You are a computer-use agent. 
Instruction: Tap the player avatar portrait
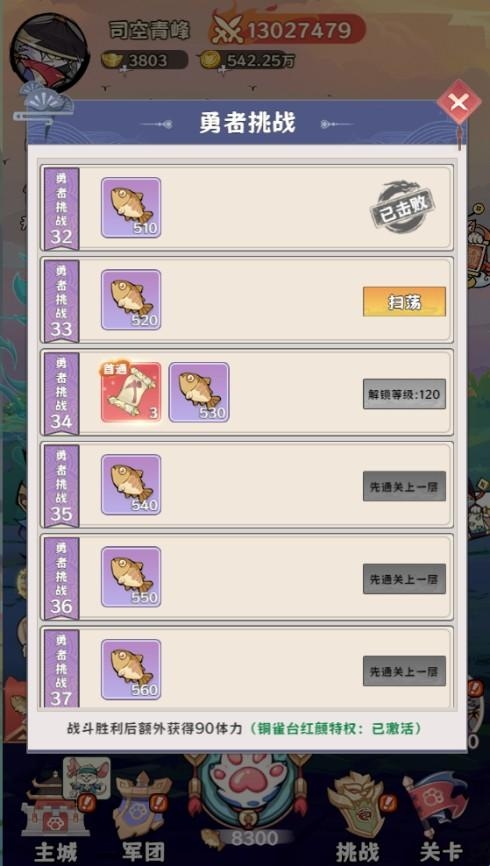point(49,52)
